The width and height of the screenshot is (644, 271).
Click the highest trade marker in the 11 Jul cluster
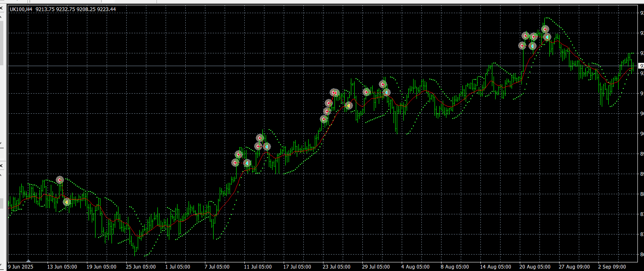[260, 138]
